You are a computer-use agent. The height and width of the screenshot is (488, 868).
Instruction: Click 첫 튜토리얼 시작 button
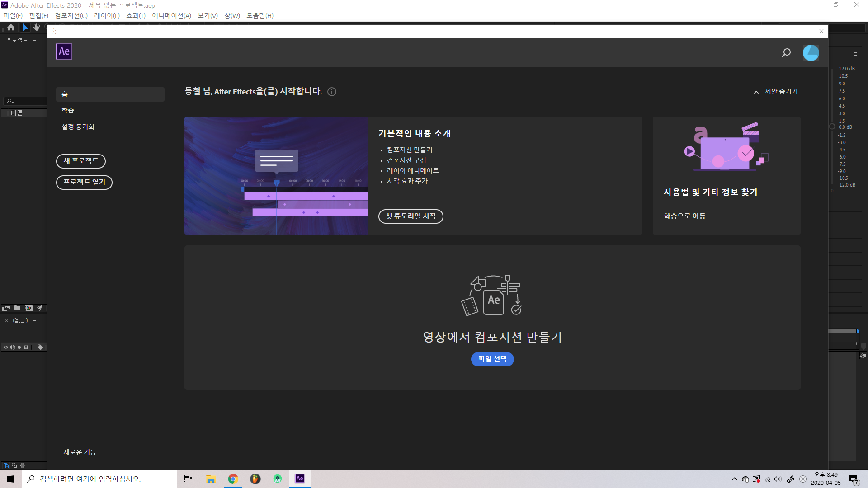[x=411, y=216]
